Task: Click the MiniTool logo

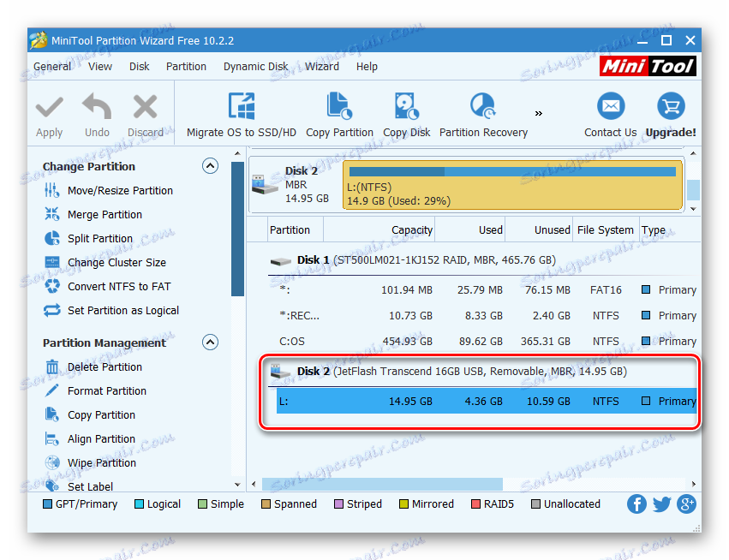Action: click(x=648, y=66)
